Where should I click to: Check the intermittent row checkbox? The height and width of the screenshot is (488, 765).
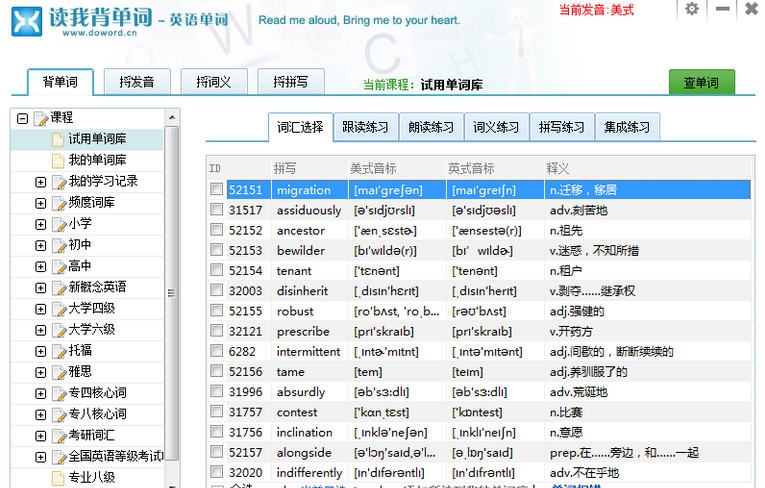[x=216, y=350]
